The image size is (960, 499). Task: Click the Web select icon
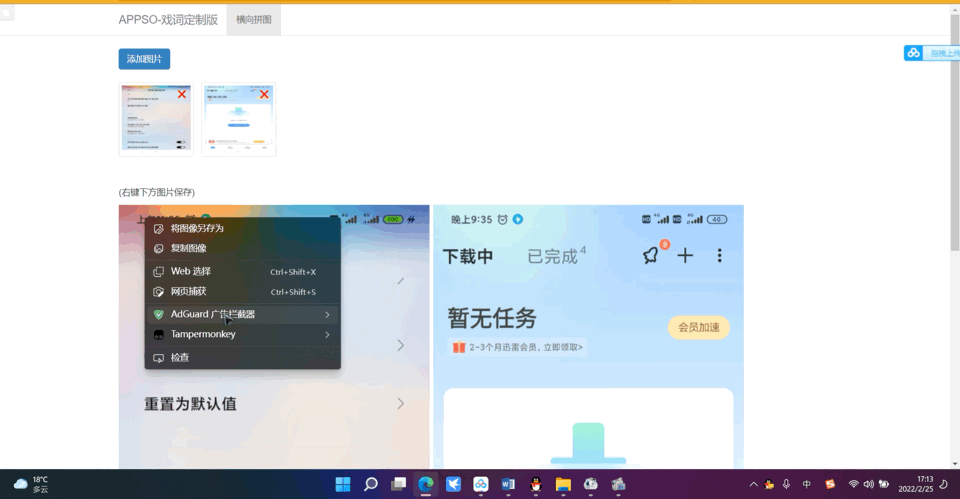click(x=159, y=271)
